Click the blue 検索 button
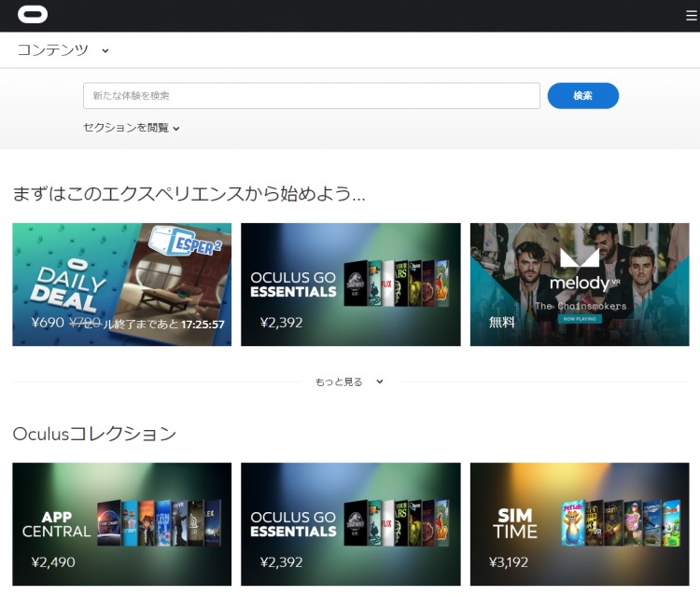Screen dimensions: 700x596 (x=583, y=95)
